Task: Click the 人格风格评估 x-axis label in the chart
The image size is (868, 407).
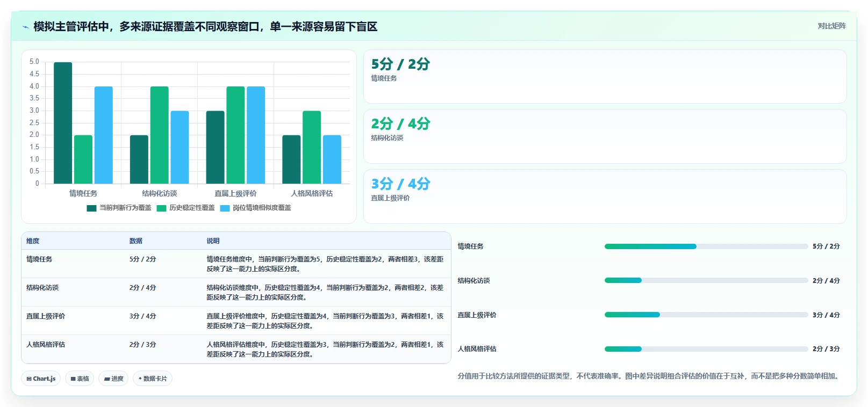Action: pos(312,193)
